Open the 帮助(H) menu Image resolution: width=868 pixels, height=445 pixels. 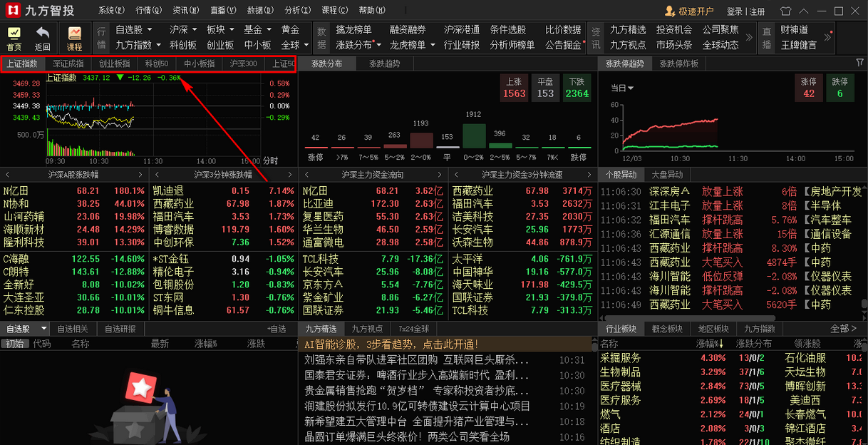tap(371, 11)
